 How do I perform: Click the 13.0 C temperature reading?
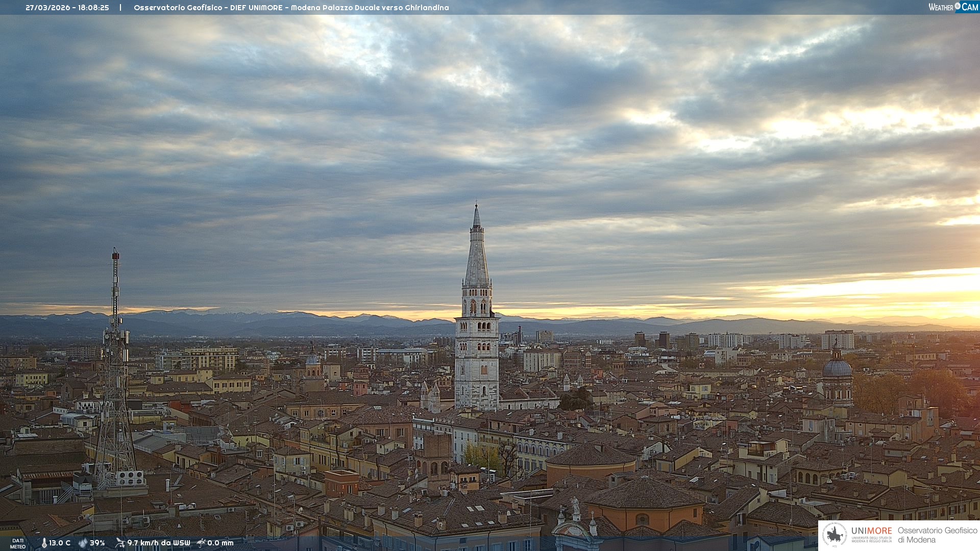click(60, 543)
